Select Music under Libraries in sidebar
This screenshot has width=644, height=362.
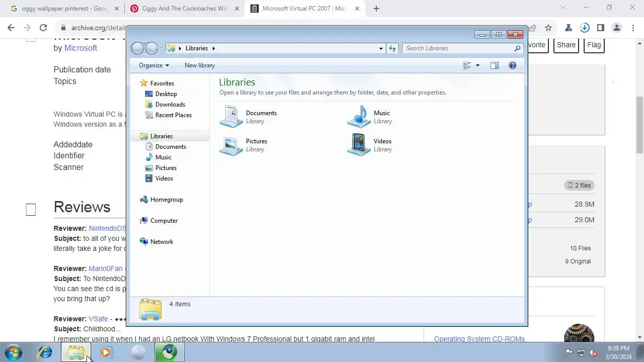click(163, 157)
